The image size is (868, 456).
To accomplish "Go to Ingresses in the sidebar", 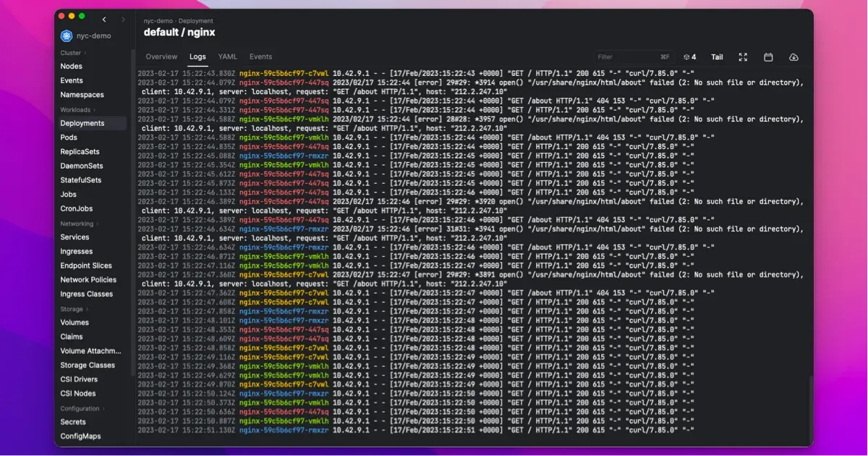I will 77,251.
